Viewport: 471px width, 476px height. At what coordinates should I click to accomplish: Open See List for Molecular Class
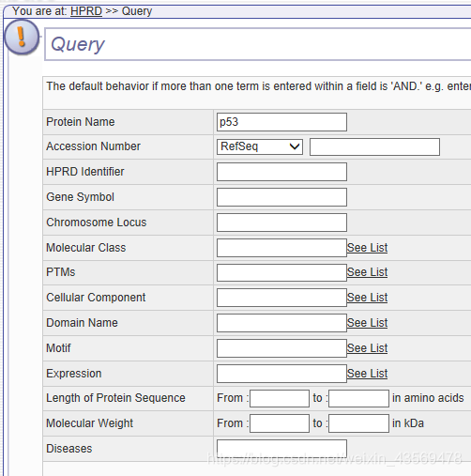[x=368, y=248]
